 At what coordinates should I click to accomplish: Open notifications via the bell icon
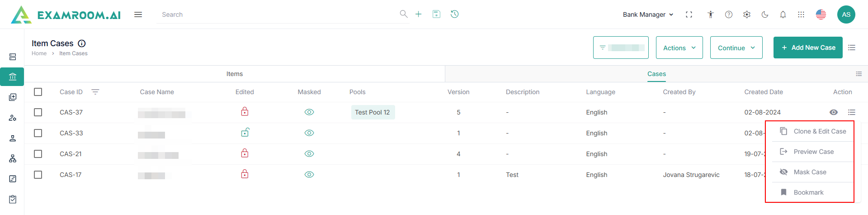tap(783, 14)
